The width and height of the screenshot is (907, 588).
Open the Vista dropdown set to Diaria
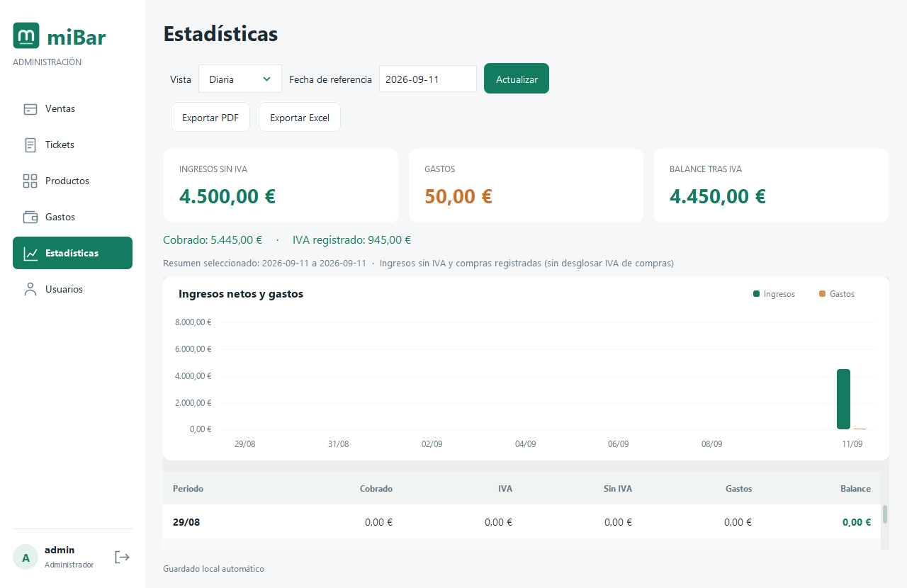coord(240,79)
